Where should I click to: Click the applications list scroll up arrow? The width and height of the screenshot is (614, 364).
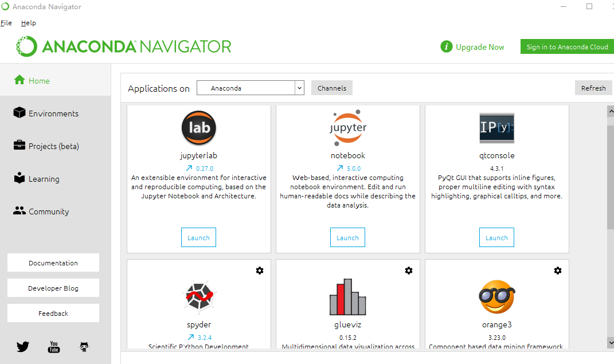click(x=611, y=112)
